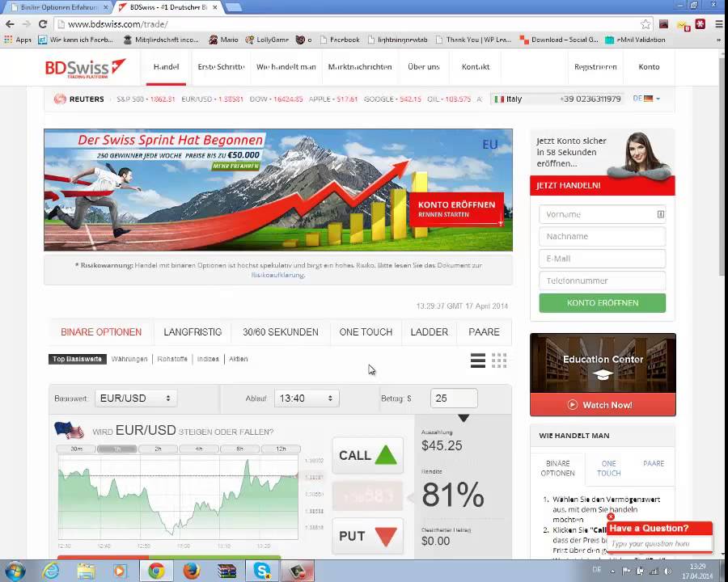Click into the E-Mail field
This screenshot has height=582, width=728.
point(602,259)
